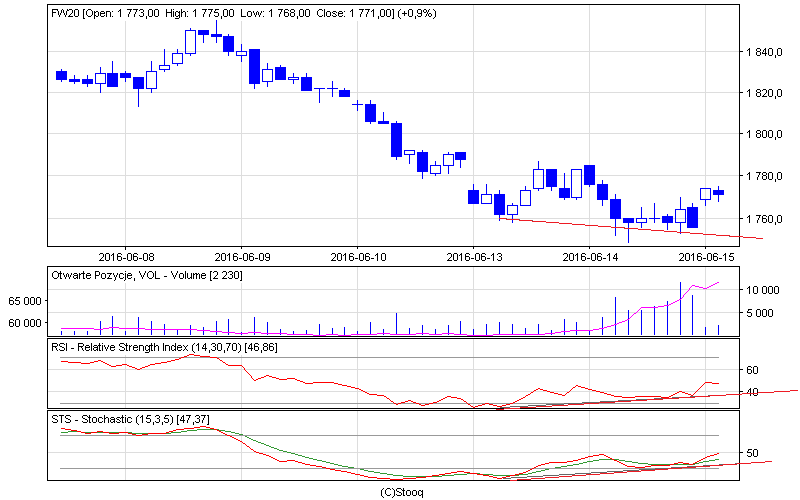Click the RSI - Relative Strength Index title

[x=164, y=347]
